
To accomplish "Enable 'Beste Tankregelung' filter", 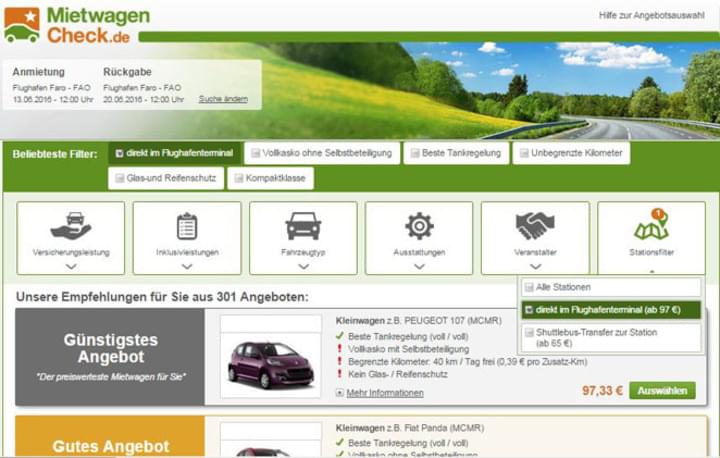I will [x=456, y=153].
